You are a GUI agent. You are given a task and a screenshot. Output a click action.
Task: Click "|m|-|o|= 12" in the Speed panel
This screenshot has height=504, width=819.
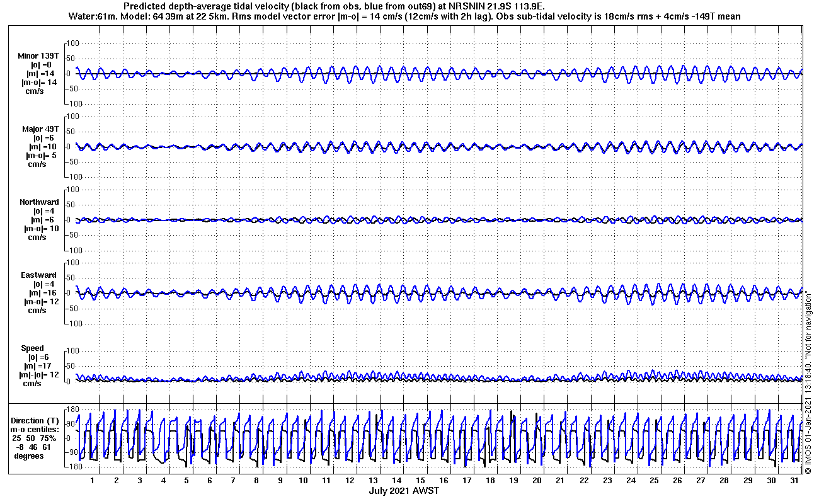coord(39,375)
